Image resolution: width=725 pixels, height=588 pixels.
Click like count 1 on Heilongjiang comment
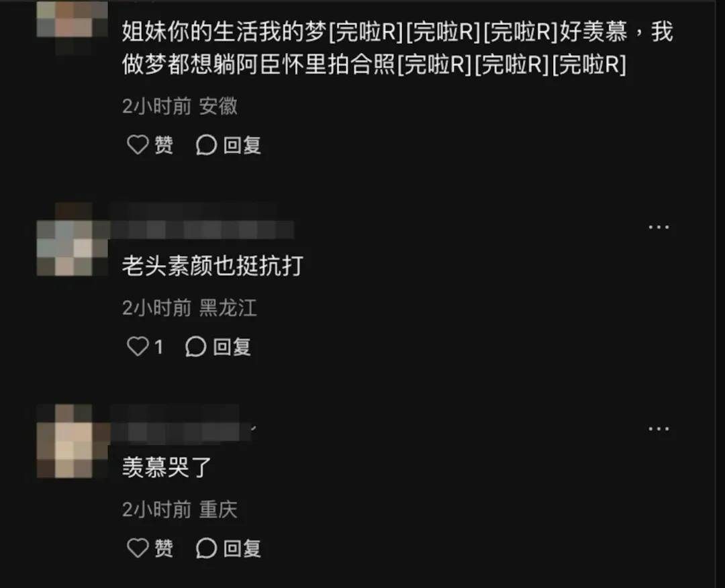coord(158,347)
